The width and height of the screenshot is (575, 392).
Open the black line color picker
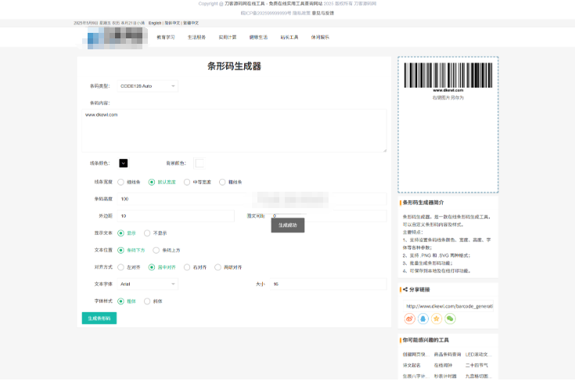click(x=124, y=164)
